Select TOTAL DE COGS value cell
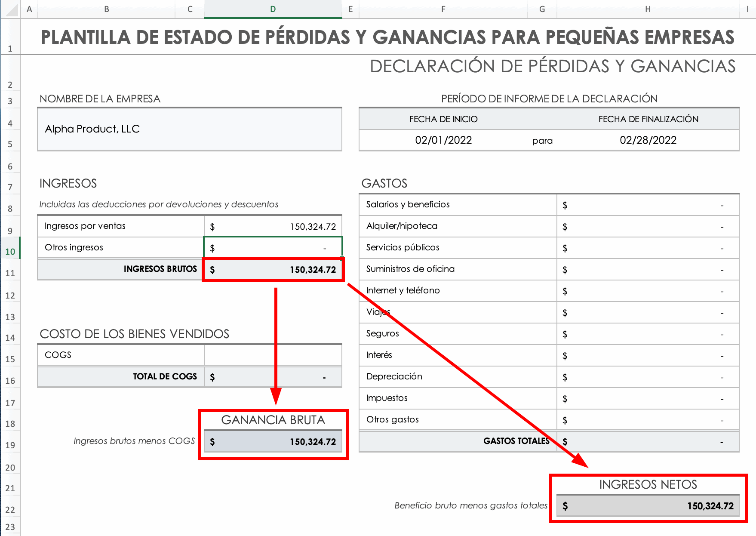756x536 pixels. (273, 377)
